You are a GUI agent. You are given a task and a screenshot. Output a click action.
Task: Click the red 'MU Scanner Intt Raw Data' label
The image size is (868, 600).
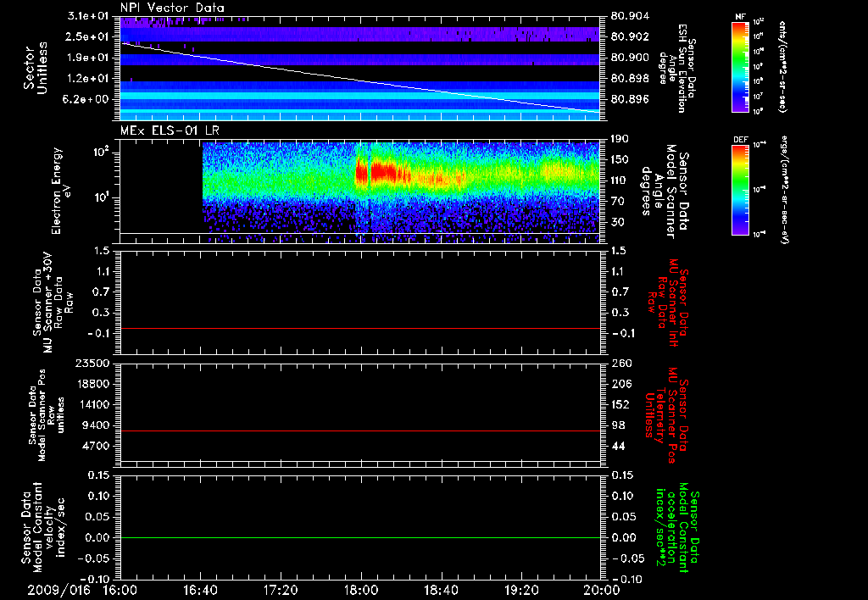(x=668, y=303)
